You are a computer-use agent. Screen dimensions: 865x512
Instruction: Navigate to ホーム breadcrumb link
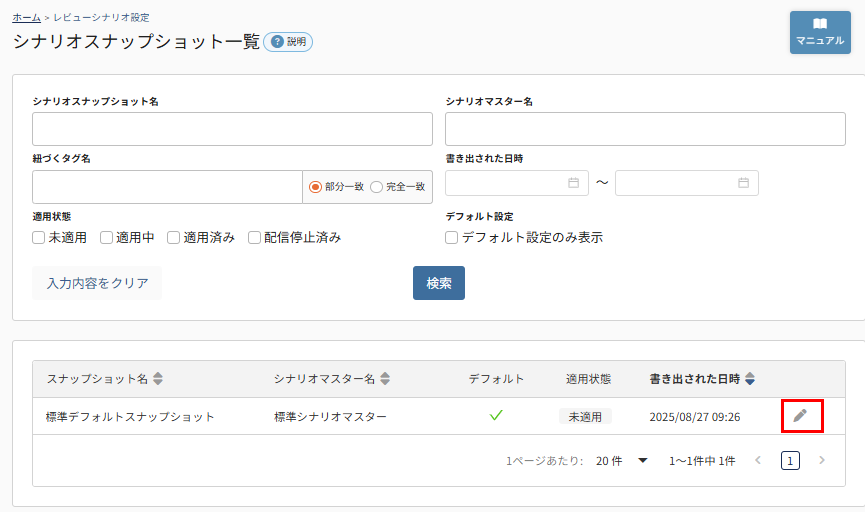point(27,17)
